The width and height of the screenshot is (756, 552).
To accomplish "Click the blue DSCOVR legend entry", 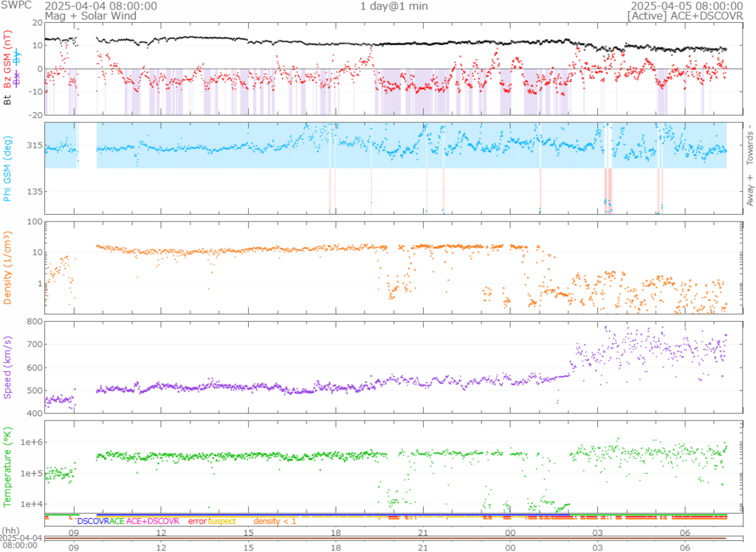I will 93,521.
